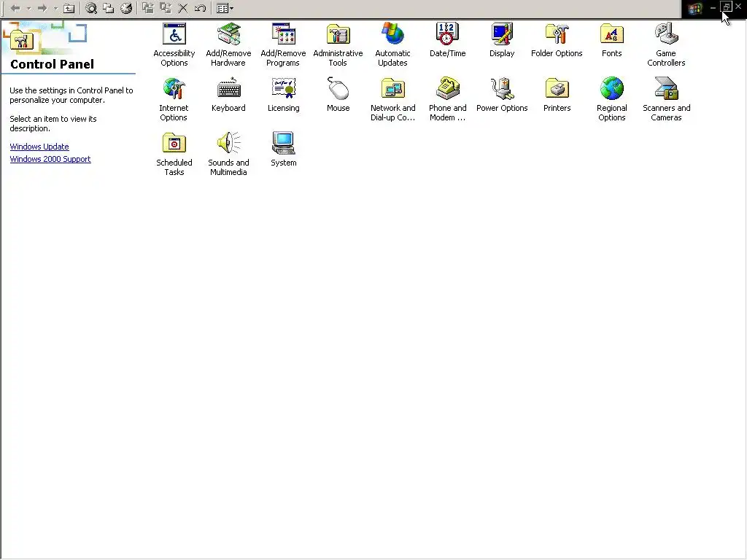This screenshot has height=560, width=747.
Task: Open Add/Remove Programs
Action: click(283, 44)
